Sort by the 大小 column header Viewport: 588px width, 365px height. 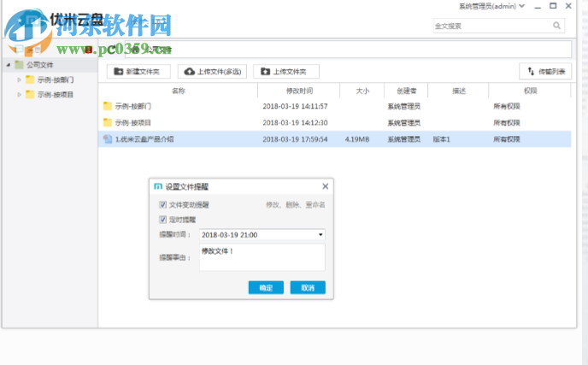362,91
